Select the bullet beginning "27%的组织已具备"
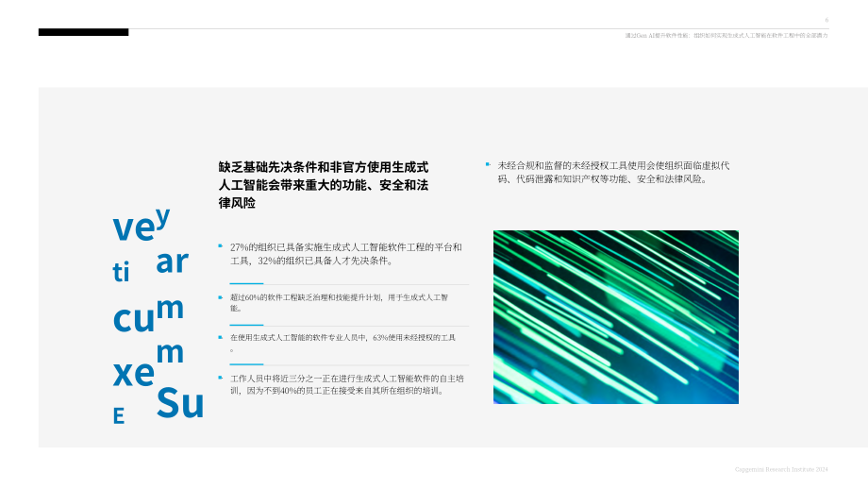The width and height of the screenshot is (868, 489). pos(345,254)
